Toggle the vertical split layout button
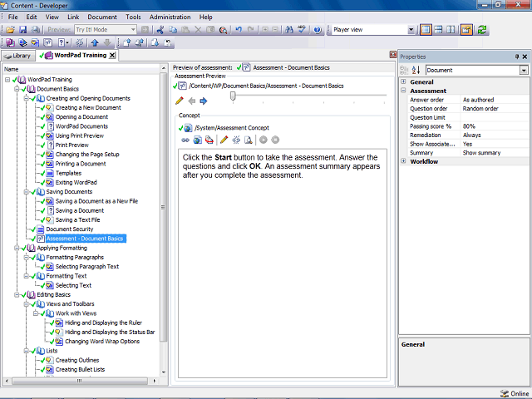 point(451,30)
